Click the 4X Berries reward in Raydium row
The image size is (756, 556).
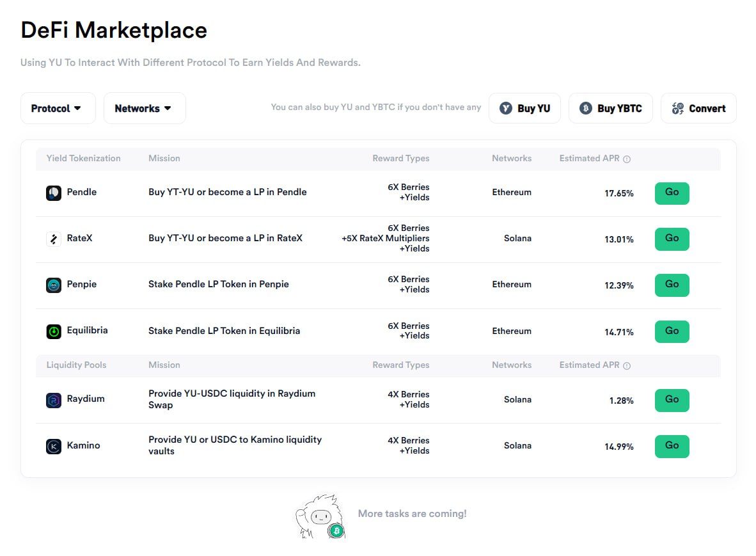(408, 395)
